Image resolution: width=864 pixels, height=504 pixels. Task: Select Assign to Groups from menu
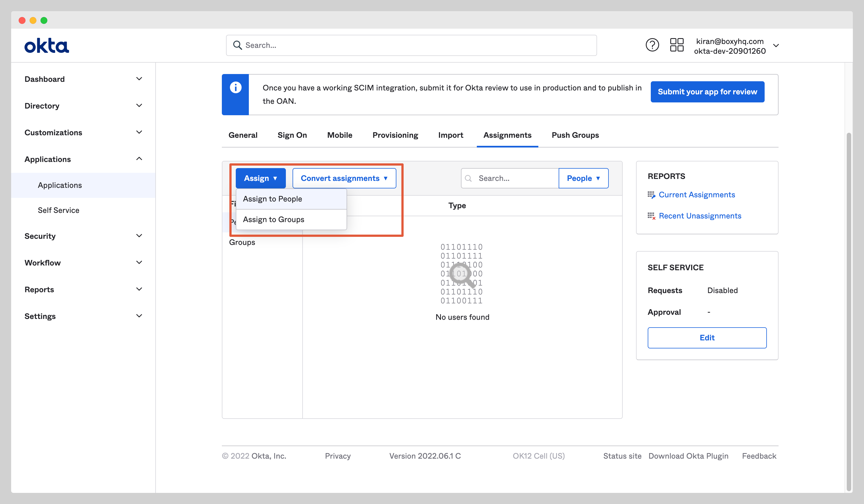click(273, 219)
